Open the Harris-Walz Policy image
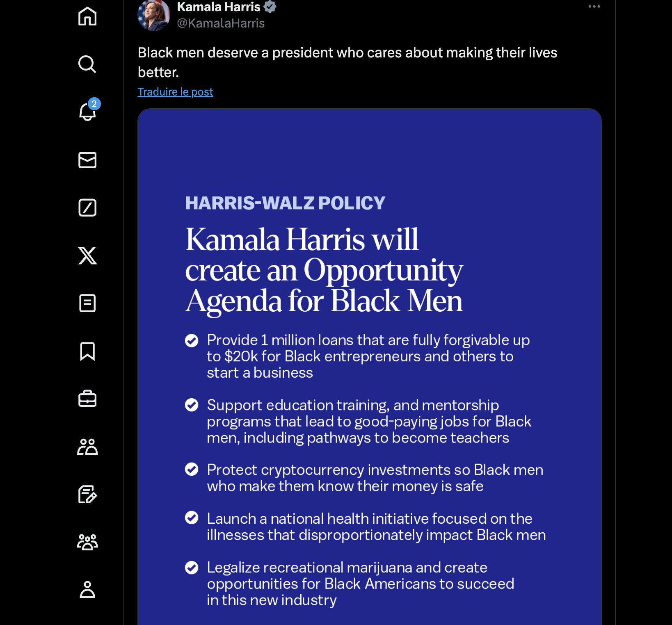The width and height of the screenshot is (672, 625). tap(370, 367)
